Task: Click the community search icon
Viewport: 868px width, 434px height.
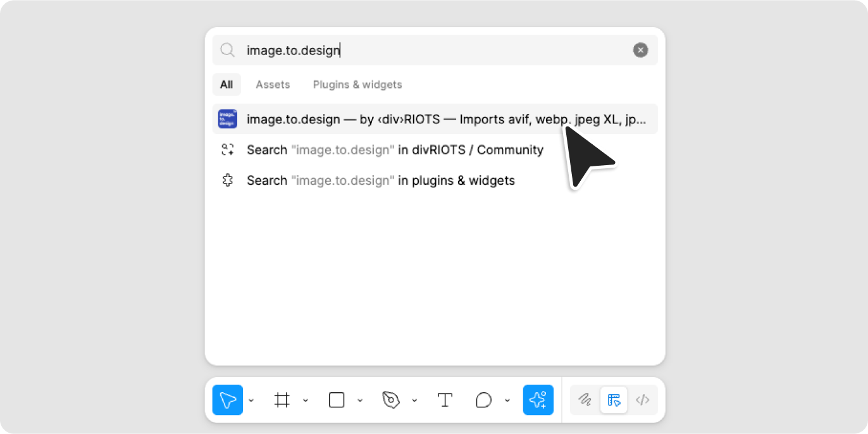Action: click(x=228, y=150)
